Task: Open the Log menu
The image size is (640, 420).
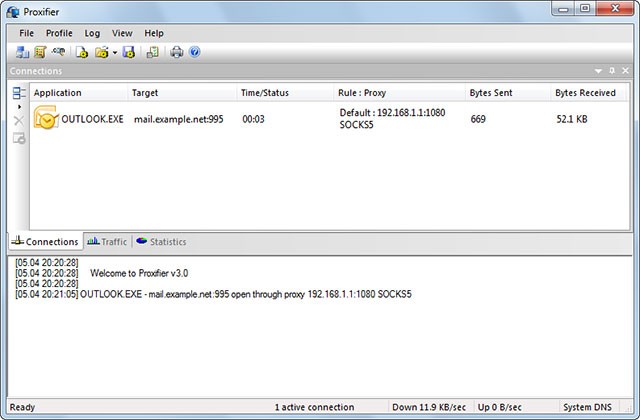Action: 92,33
